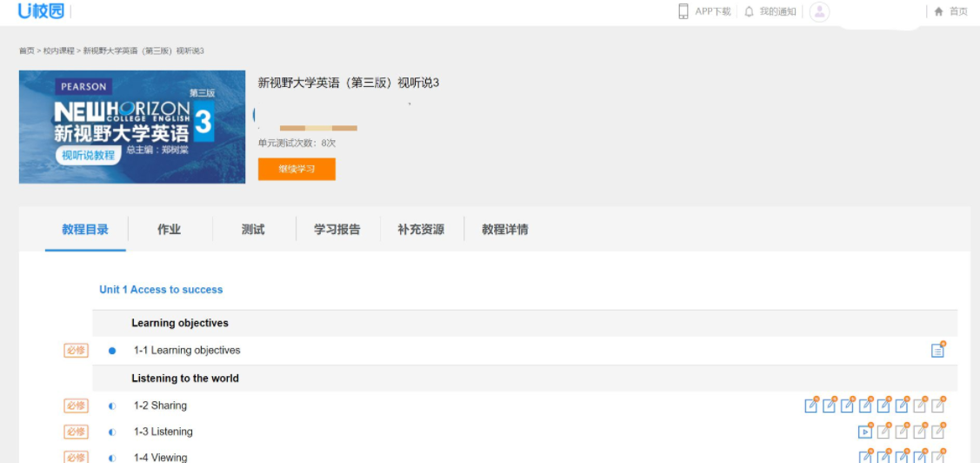Viewport: 980px width, 463px height.
Task: Click the 单元测试次数：8次 text
Action: (297, 144)
